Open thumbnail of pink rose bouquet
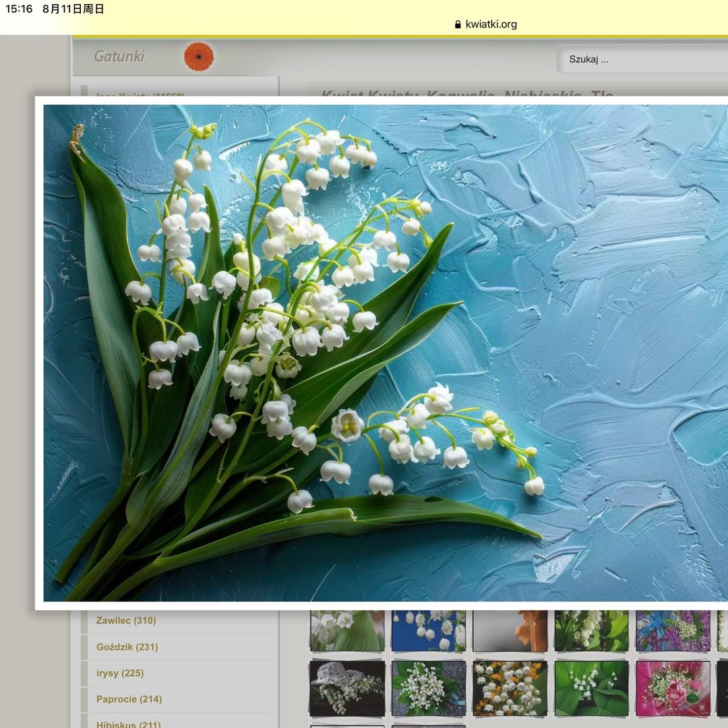Screen dimensions: 728x728 (x=673, y=688)
